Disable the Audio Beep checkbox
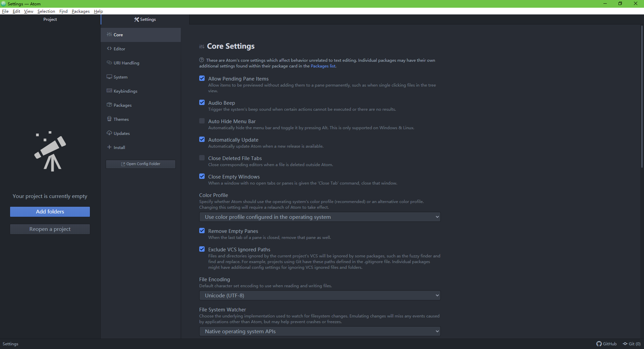The height and width of the screenshot is (349, 644). click(x=202, y=103)
